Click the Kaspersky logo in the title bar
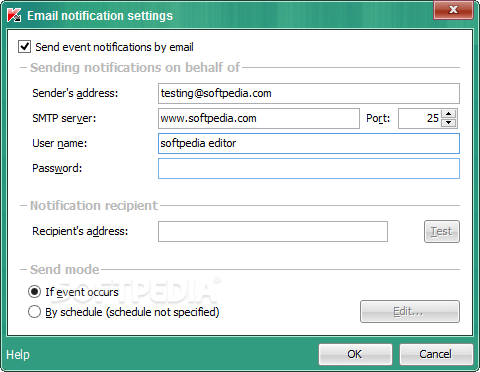Viewport: 480px width, 372px height. click(x=14, y=15)
